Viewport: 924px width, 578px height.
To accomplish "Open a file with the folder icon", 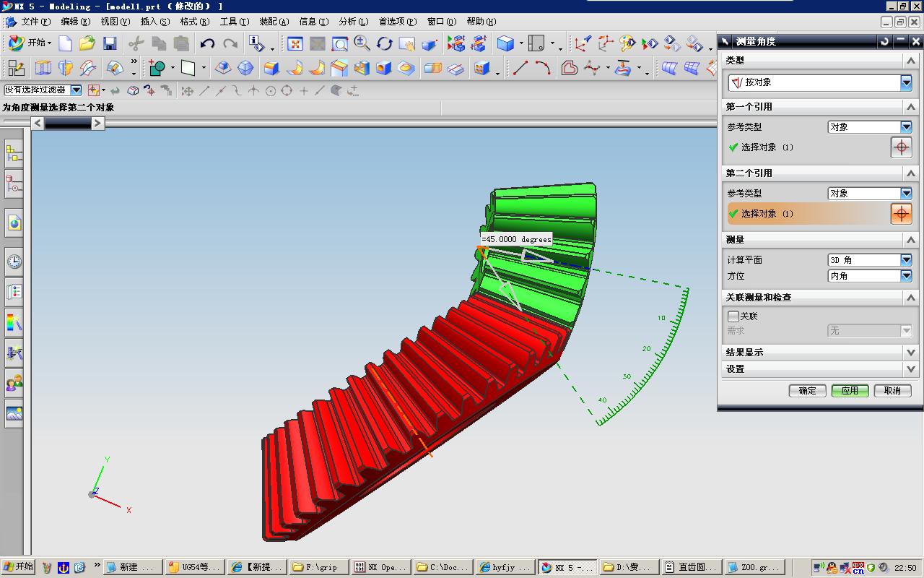I will (x=87, y=43).
